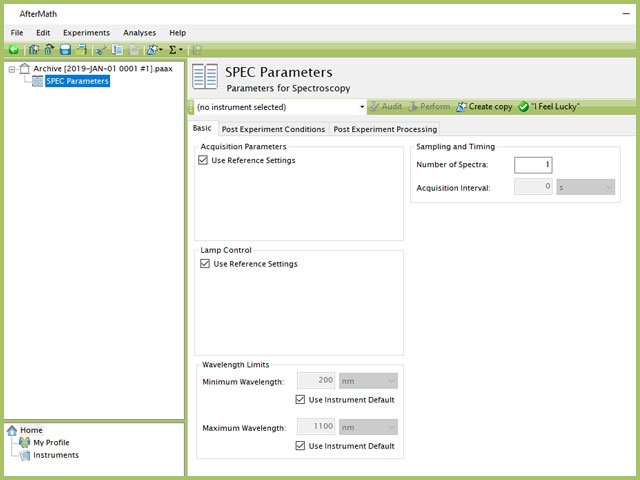Click the greyed paste toolbar icon
640x480 pixels.
pyautogui.click(x=133, y=50)
